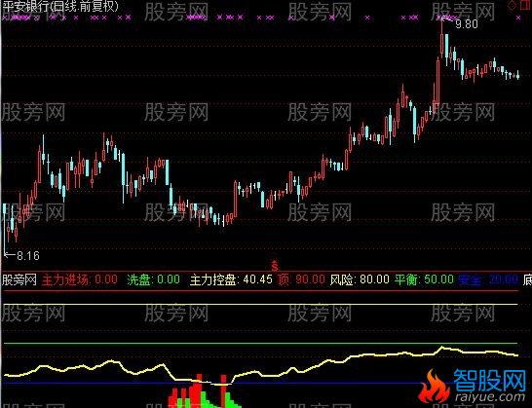Viewport: 532px width, 408px height.
Task: Click the 股旁网 label in the indicator header
Action: click(19, 280)
